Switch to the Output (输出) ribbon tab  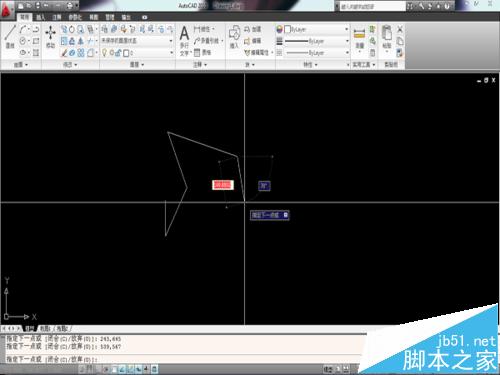[126, 17]
